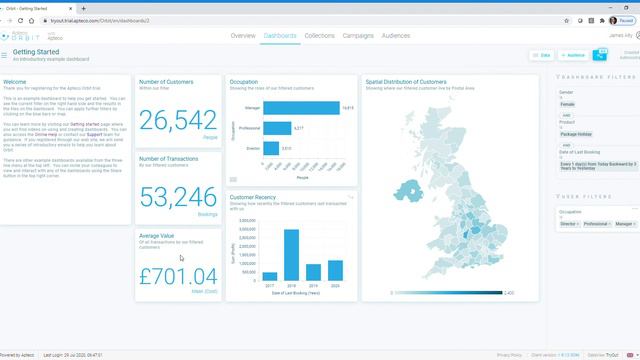Open the Getting started page link

(84, 124)
